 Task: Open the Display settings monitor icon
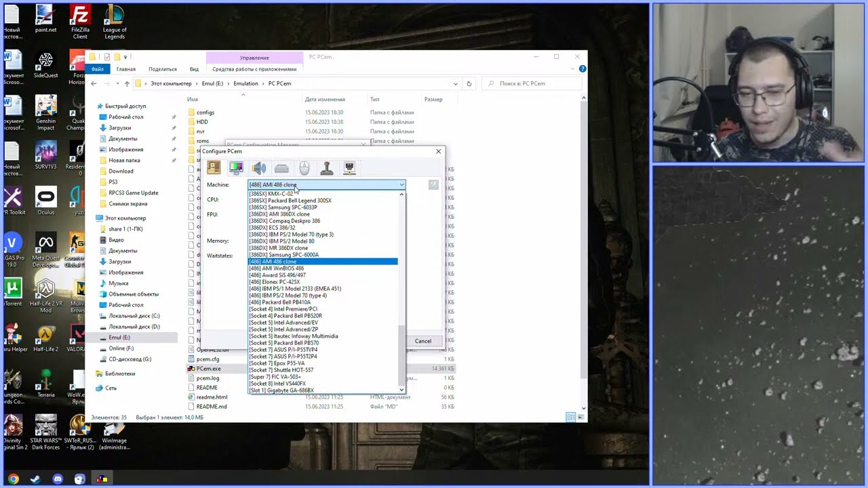point(236,167)
